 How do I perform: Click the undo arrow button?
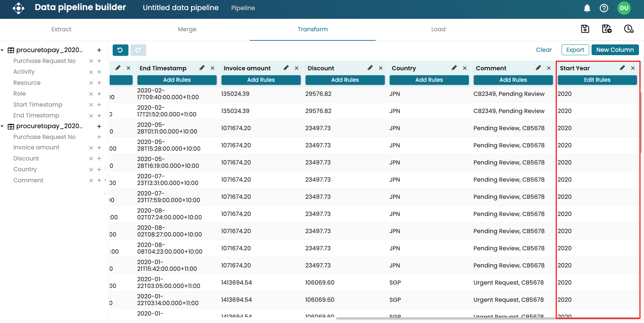pyautogui.click(x=120, y=50)
